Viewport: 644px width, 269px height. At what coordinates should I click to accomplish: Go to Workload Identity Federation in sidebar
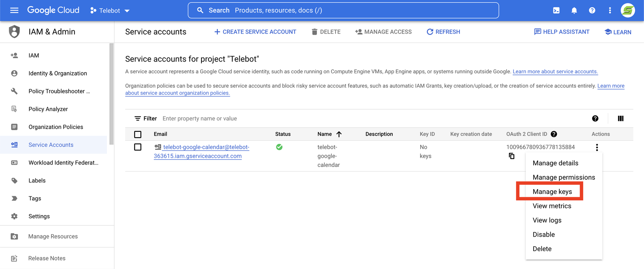(x=63, y=163)
